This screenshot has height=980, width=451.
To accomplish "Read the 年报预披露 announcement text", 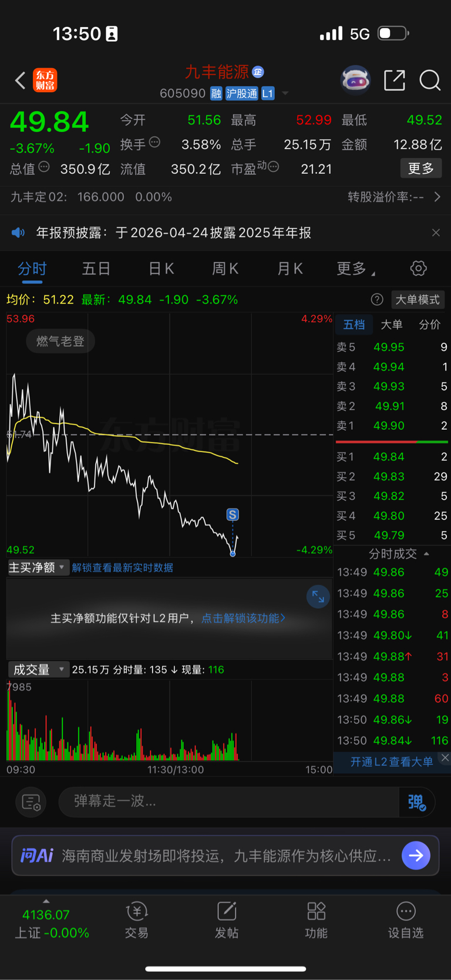I will click(174, 233).
